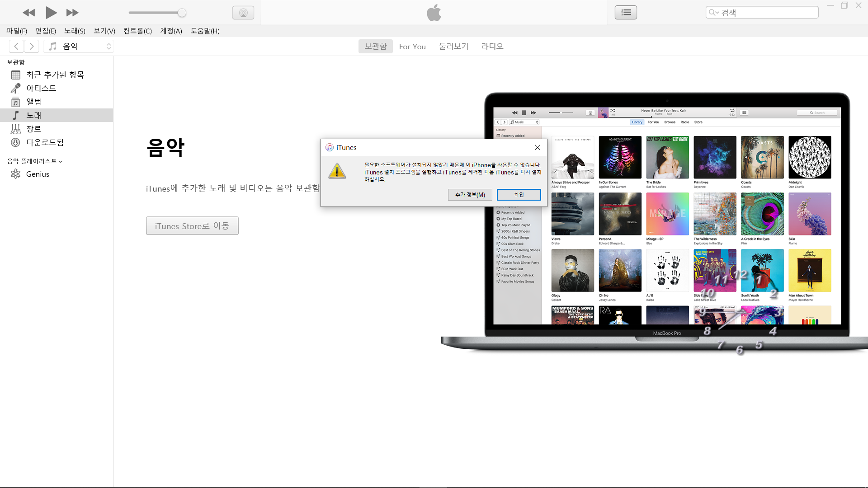Image resolution: width=868 pixels, height=488 pixels.
Task: Open the Genius playlist
Action: tap(57, 174)
